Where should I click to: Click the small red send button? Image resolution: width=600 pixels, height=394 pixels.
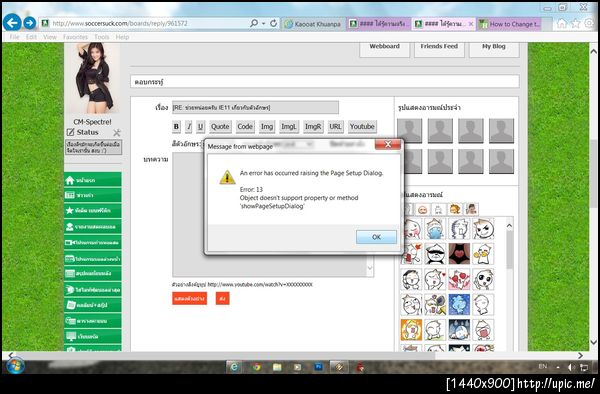(x=223, y=298)
